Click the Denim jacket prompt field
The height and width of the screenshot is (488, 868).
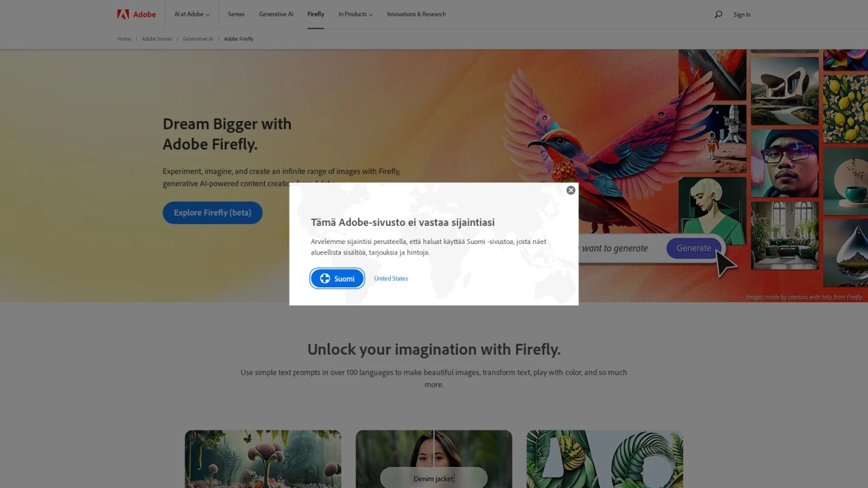[433, 478]
